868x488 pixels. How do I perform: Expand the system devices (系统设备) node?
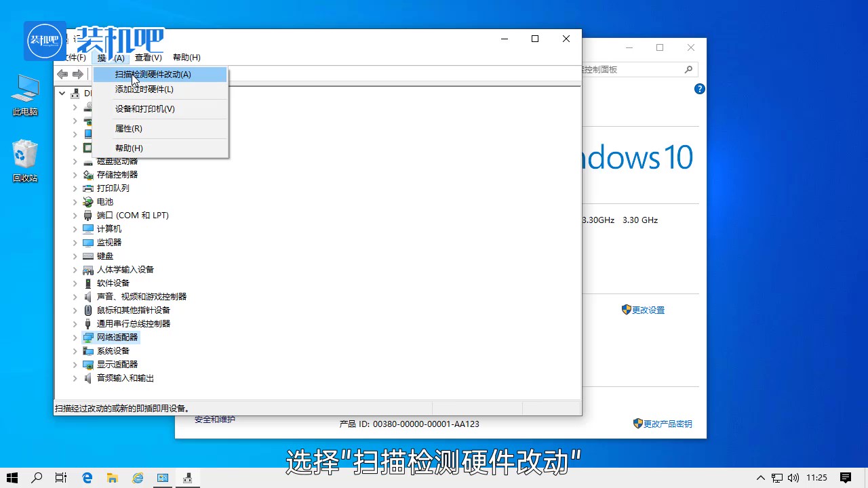click(75, 351)
